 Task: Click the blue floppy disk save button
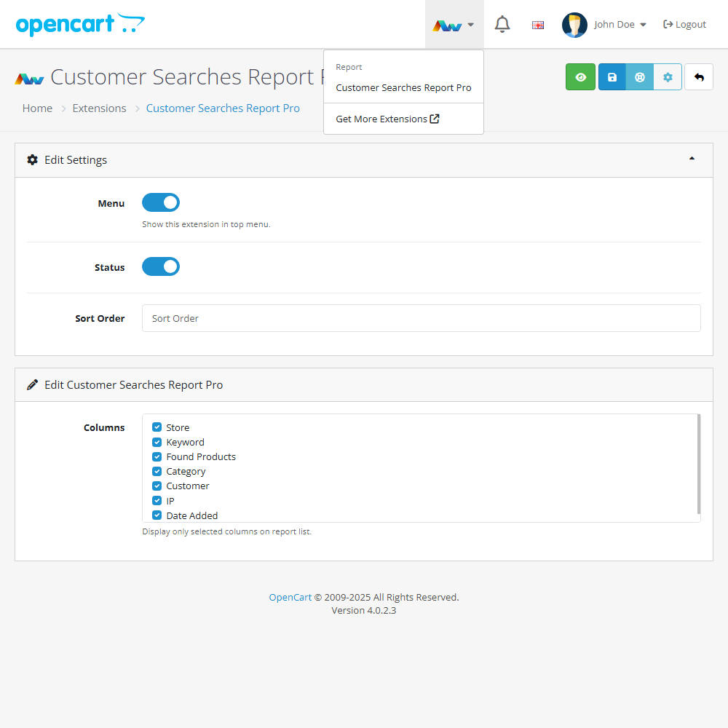click(x=612, y=77)
